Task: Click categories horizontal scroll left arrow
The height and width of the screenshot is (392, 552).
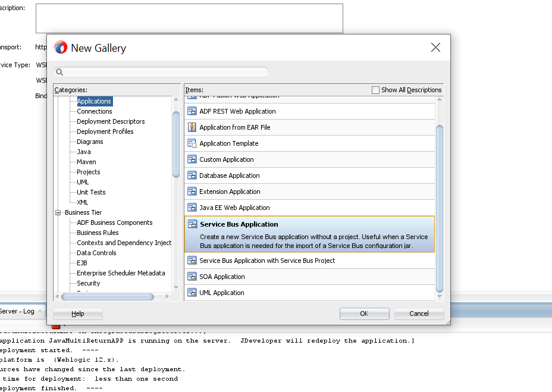Action: pos(57,297)
